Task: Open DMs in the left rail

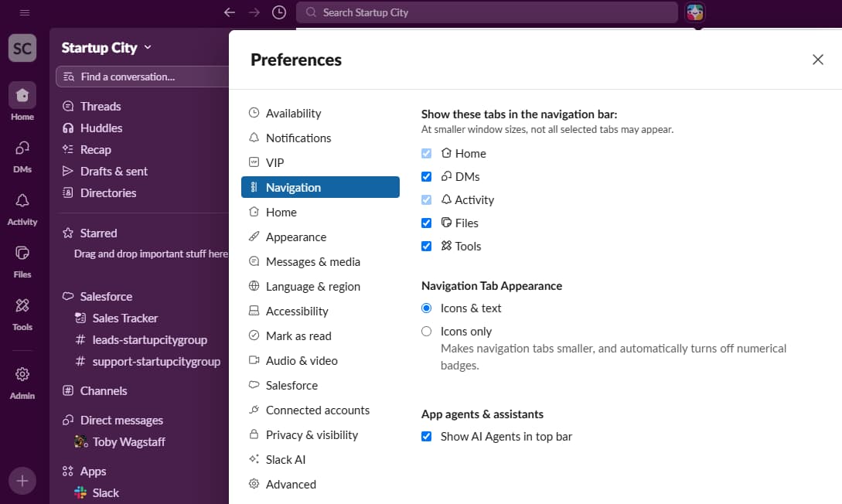Action: click(x=22, y=157)
